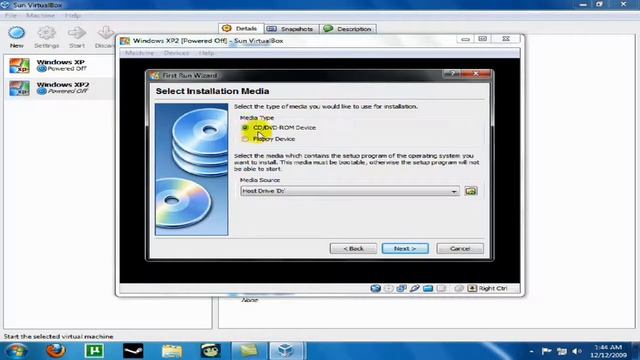
Task: Browse for media with the folder icon
Action: (x=471, y=191)
